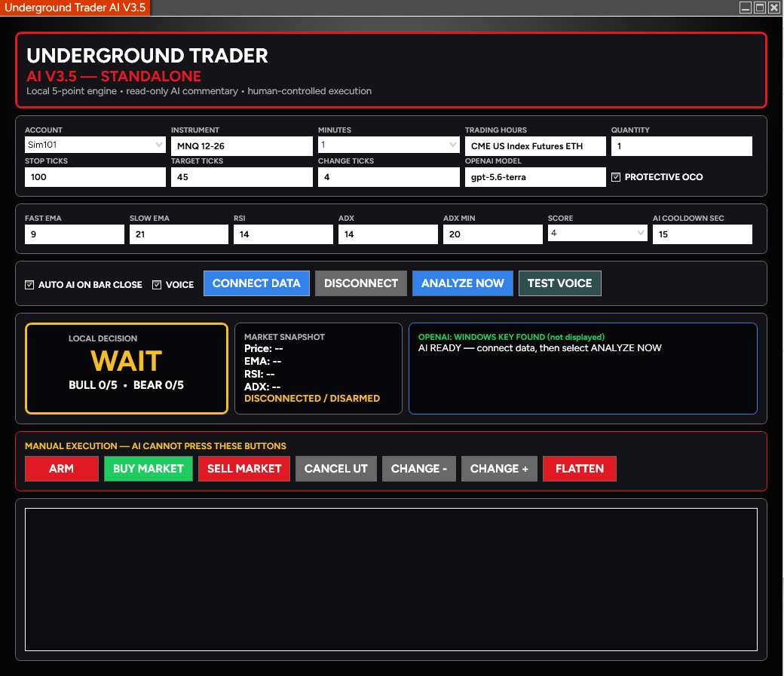This screenshot has height=676, width=784.
Task: Click the Sell Market button
Action: 244,469
